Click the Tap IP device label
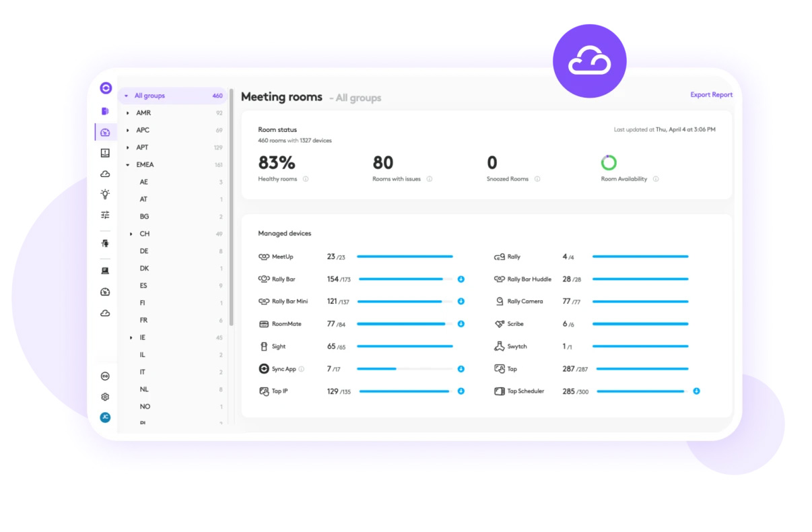The image size is (812, 532). (279, 391)
